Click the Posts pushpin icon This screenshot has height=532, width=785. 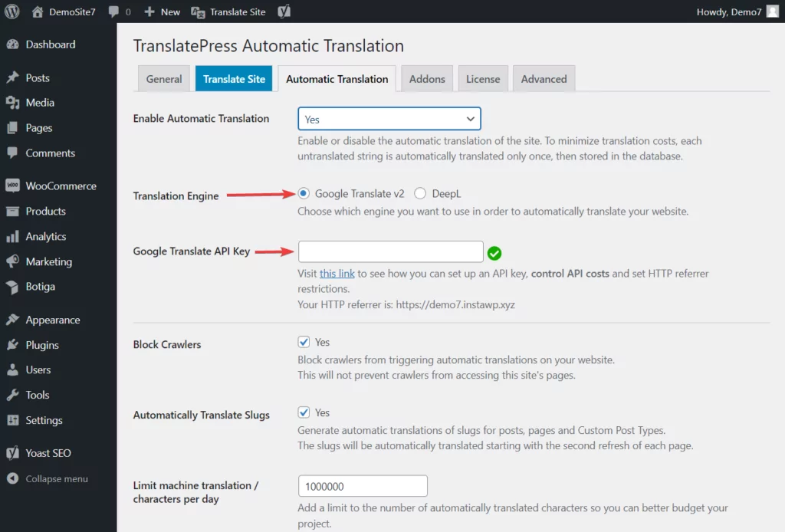(x=13, y=77)
